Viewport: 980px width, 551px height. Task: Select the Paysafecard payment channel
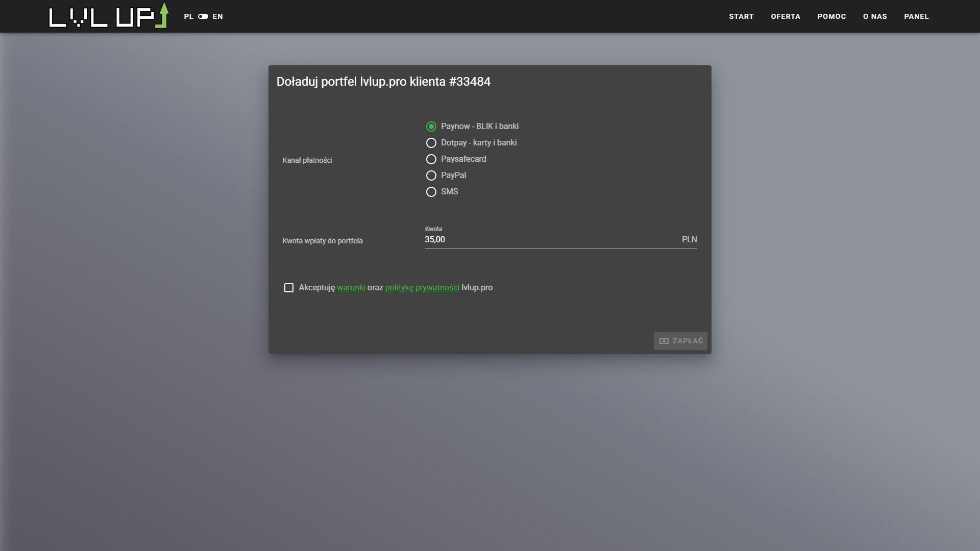(431, 159)
